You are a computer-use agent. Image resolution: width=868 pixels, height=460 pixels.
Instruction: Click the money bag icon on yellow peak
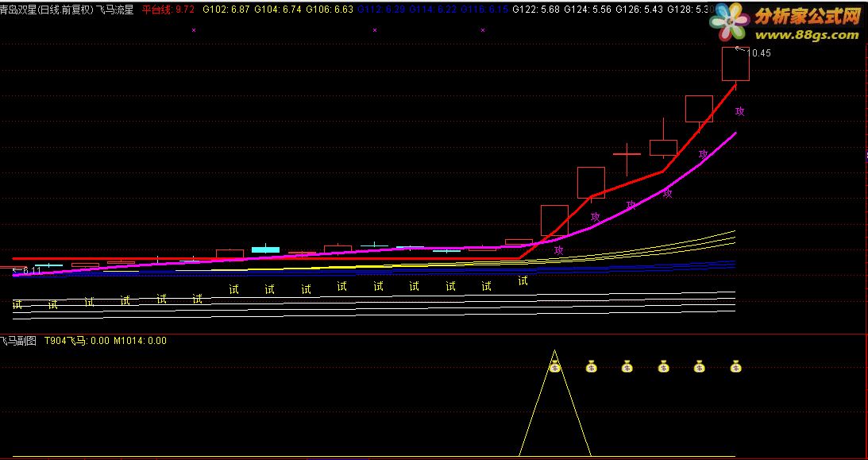555,366
